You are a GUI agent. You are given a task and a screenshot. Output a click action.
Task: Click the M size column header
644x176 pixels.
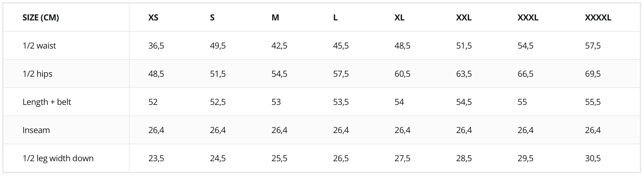275,18
